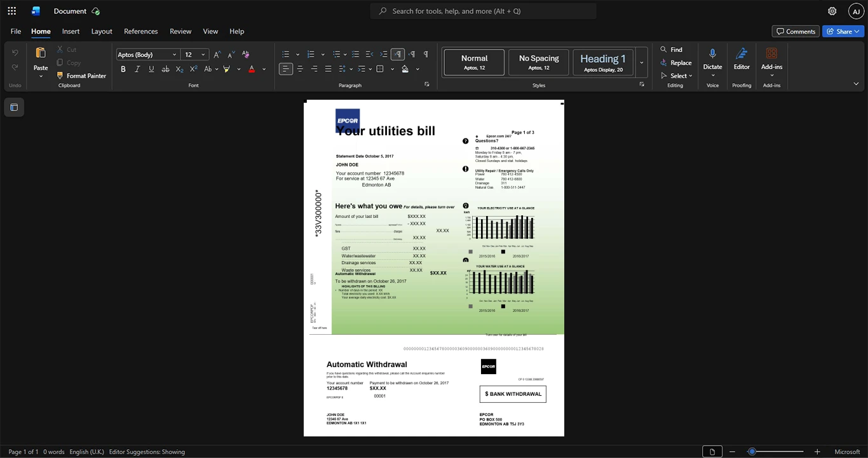The width and height of the screenshot is (868, 458).
Task: Toggle underline formatting
Action: pyautogui.click(x=151, y=69)
